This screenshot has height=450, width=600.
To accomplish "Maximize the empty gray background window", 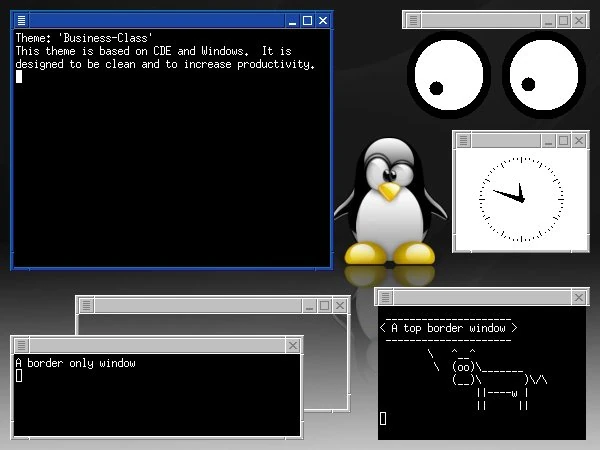I will tap(324, 305).
